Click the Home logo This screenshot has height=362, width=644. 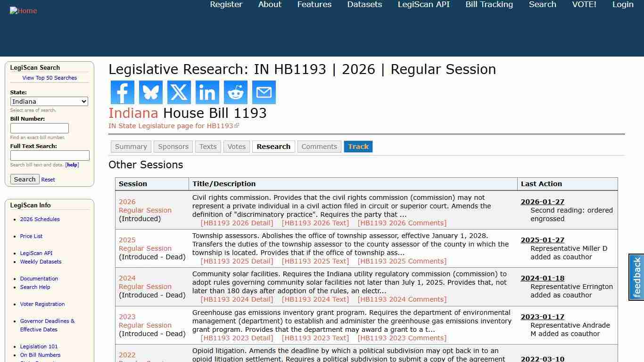(x=23, y=10)
